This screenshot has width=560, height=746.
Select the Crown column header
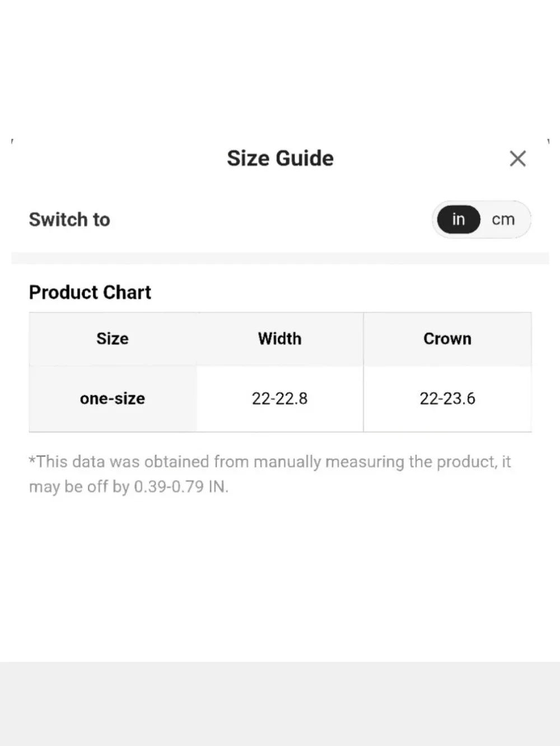pyautogui.click(x=447, y=339)
